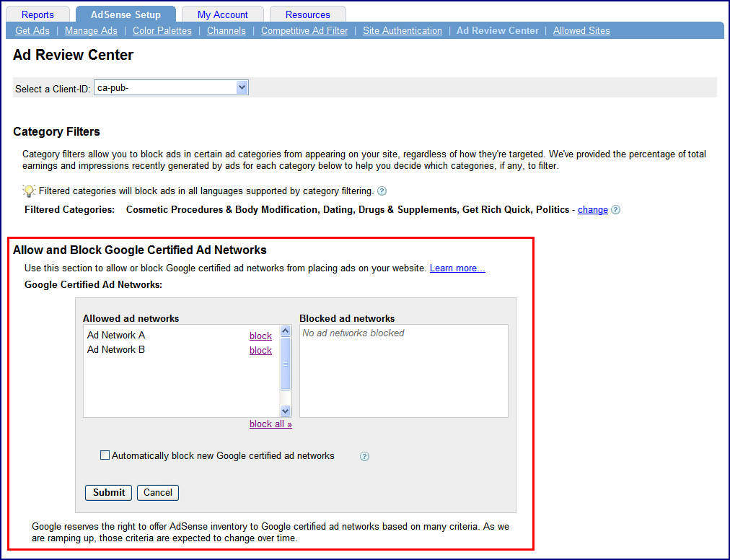Click 'No ad networks blocked' placeholder text
This screenshot has height=560, width=730.
353,333
